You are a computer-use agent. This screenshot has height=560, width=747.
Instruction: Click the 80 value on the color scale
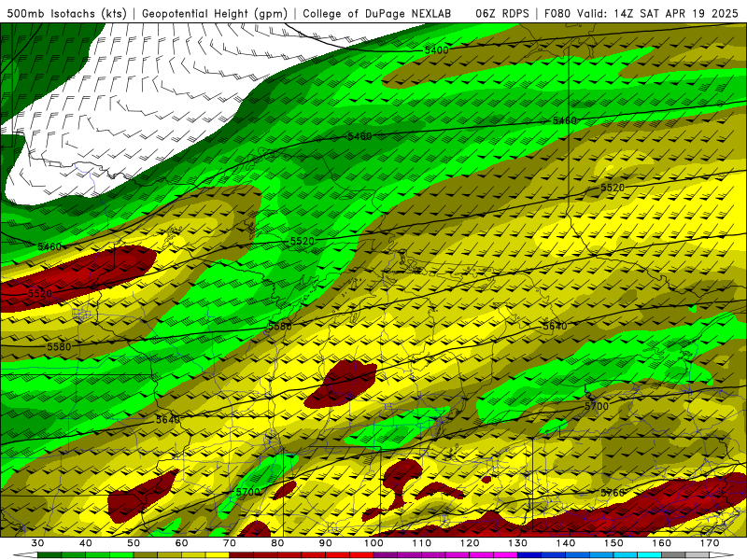point(277,543)
